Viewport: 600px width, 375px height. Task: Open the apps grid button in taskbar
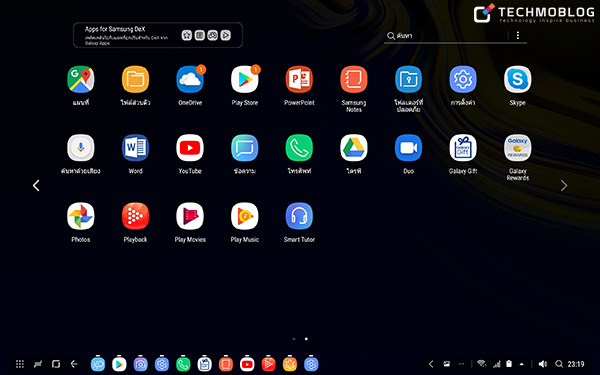(x=20, y=364)
